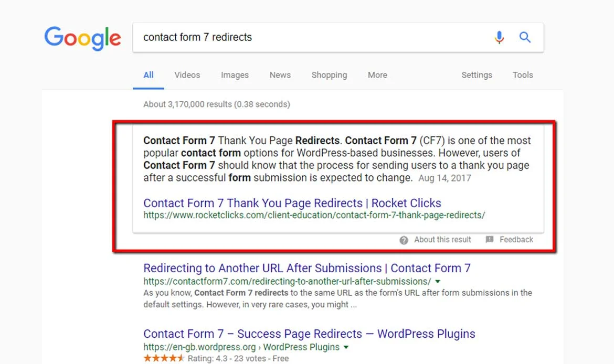Viewport: 614px width, 364px height.
Task: Click the Google logo
Action: tap(82, 38)
